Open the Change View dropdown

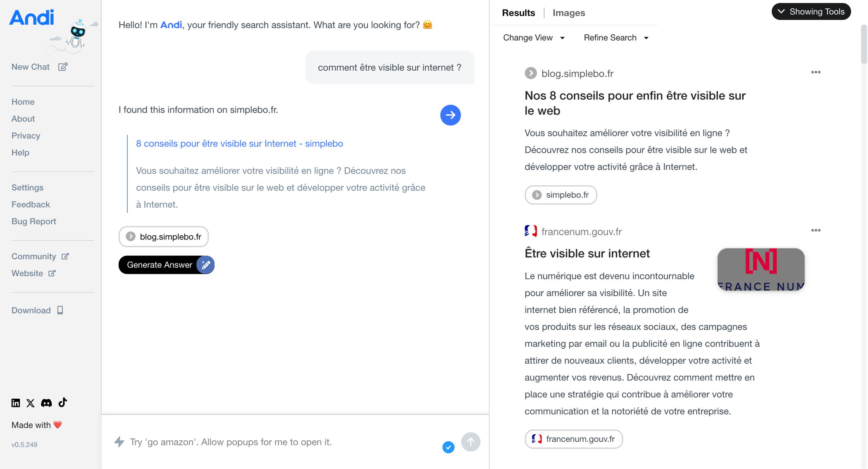point(534,38)
